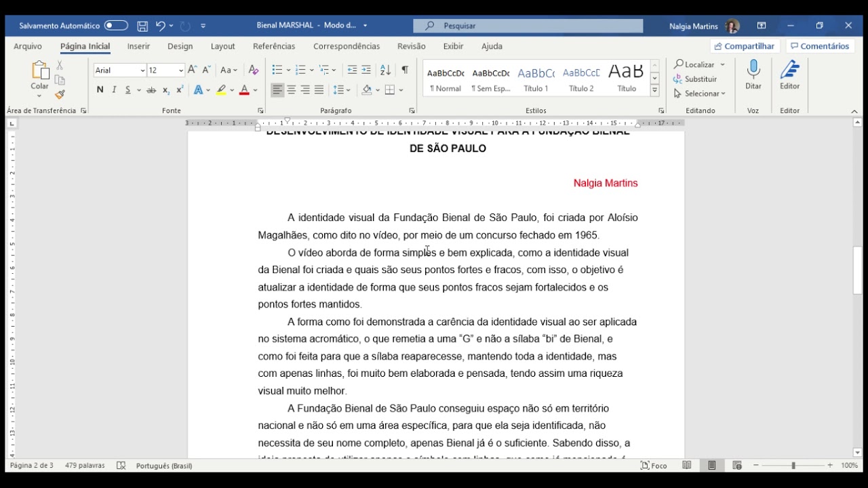Toggle left alignment button
This screenshot has height=488, width=868.
pyautogui.click(x=277, y=90)
